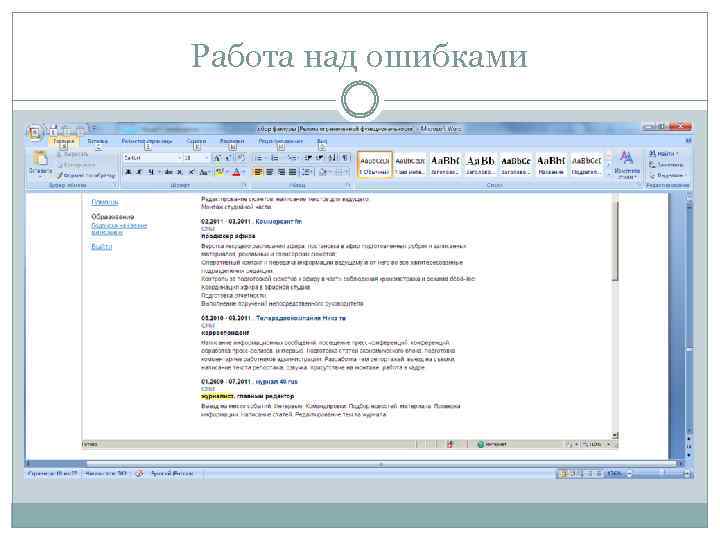Click the Find (Найти) button
720x540 pixels.
pyautogui.click(x=661, y=153)
